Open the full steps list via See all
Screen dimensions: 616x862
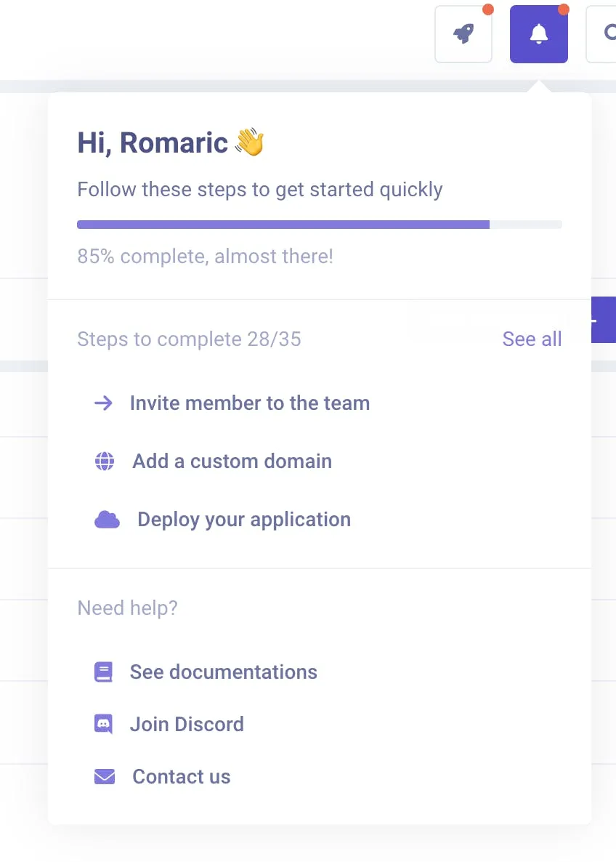click(x=532, y=339)
